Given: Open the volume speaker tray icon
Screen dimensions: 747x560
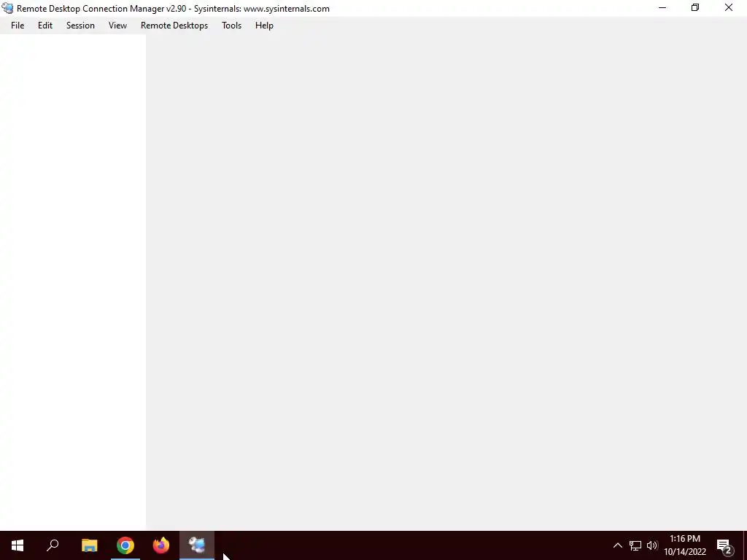Looking at the screenshot, I should point(652,545).
